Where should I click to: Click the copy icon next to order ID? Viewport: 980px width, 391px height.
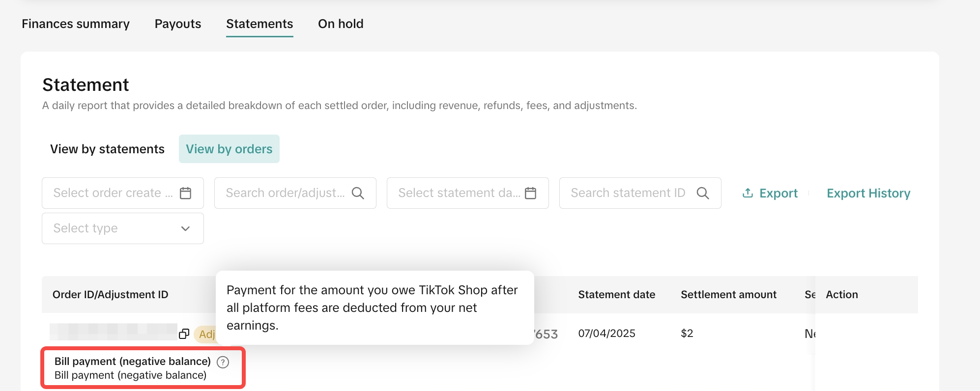tap(184, 334)
